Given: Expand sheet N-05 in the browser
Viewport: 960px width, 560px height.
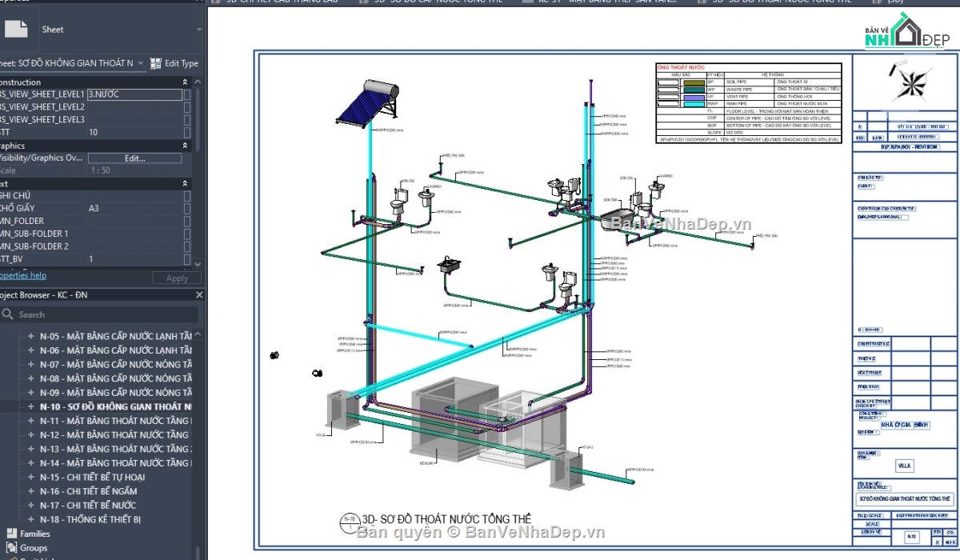Looking at the screenshot, I should (x=30, y=337).
